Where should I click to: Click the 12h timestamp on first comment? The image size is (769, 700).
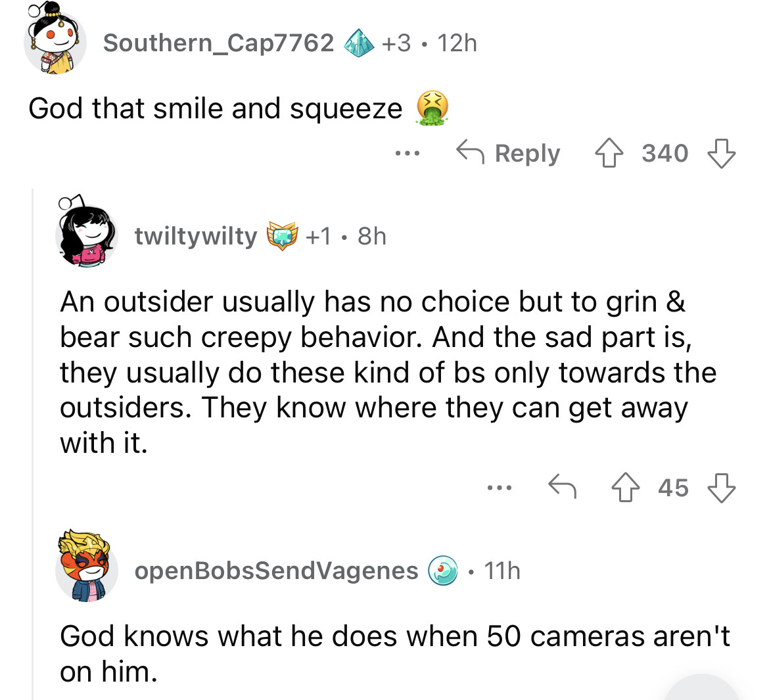[x=457, y=43]
